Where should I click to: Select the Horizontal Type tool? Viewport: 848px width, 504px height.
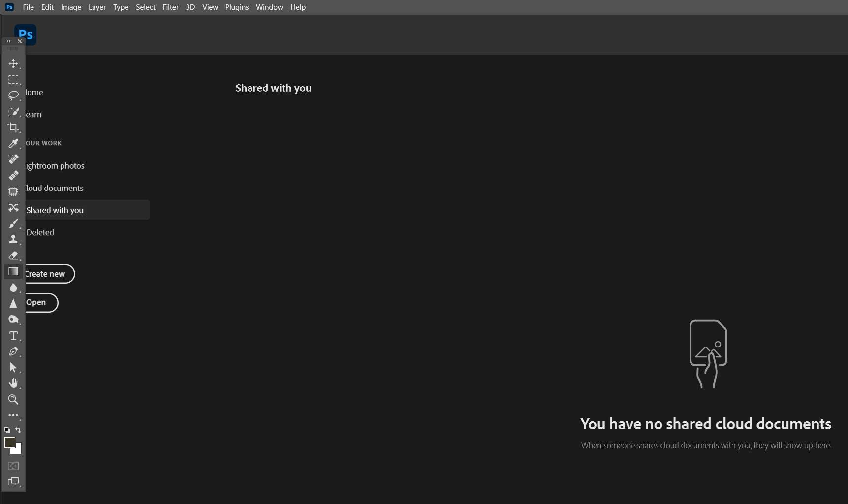coord(13,336)
